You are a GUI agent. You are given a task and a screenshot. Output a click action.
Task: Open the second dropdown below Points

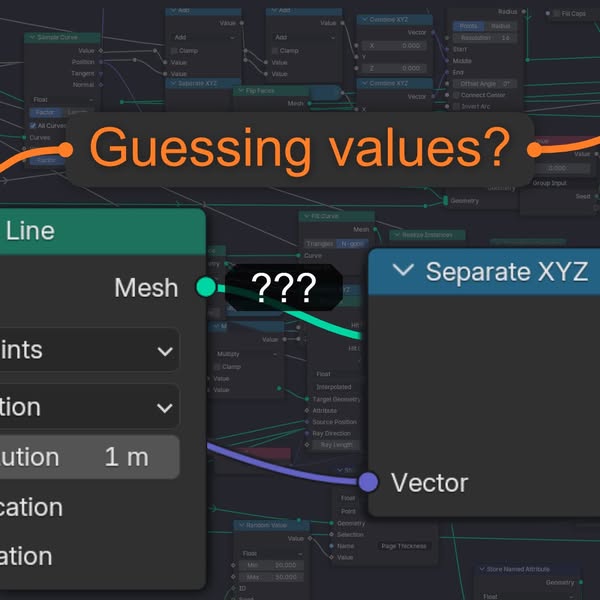click(90, 407)
